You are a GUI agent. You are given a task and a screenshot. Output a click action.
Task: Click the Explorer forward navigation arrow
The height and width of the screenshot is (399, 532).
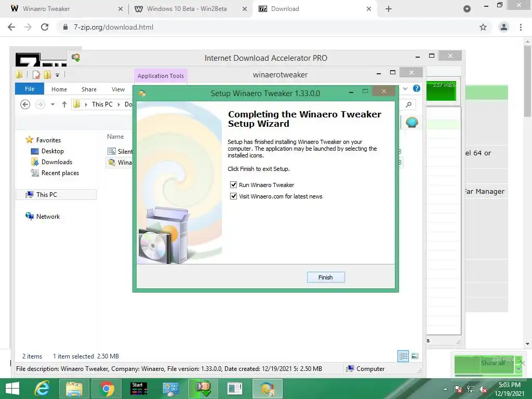click(40, 104)
